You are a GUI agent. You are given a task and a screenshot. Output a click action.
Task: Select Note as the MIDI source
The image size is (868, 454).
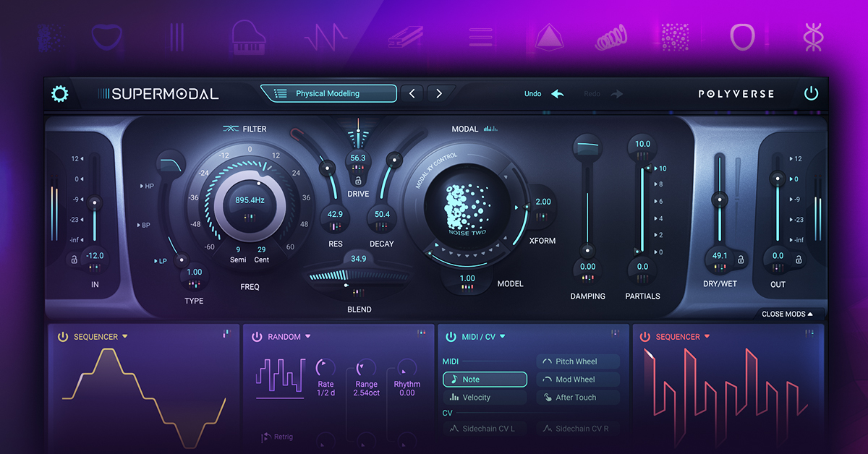(x=485, y=380)
